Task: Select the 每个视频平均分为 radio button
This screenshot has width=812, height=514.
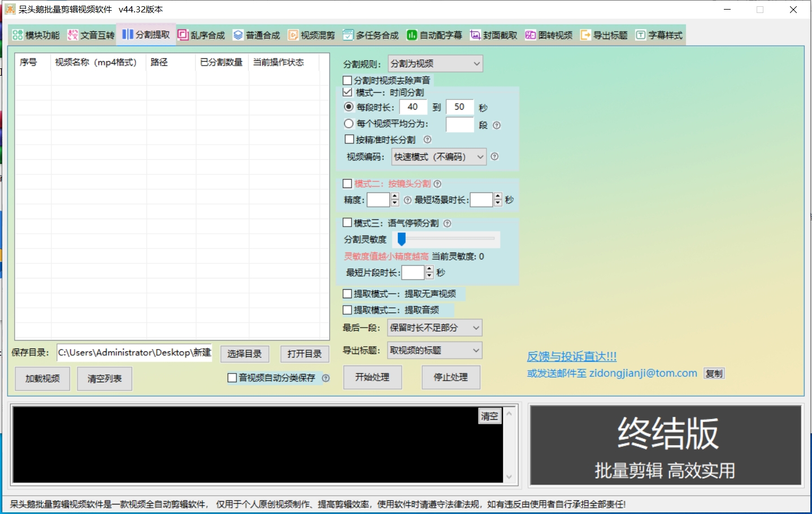Action: [x=349, y=123]
